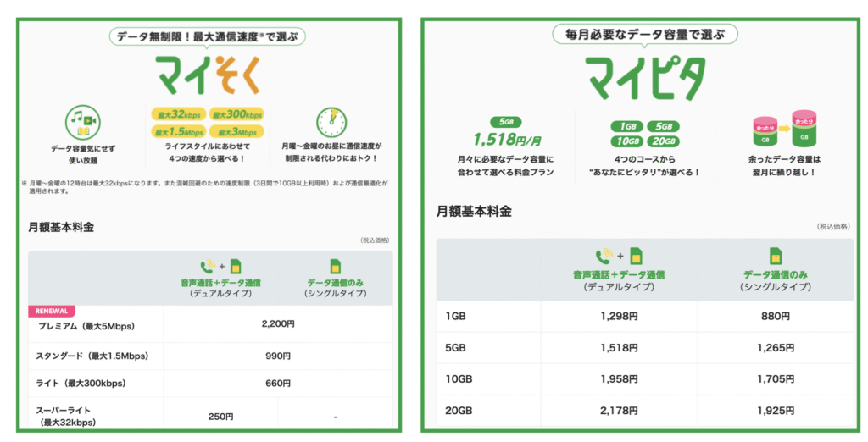Click the 2,178円 price cell
868x442 pixels.
point(619,411)
